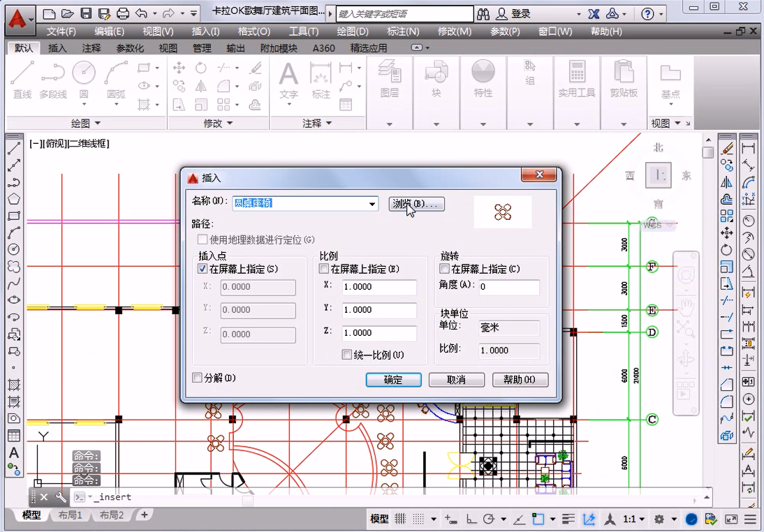Open the 块 (Block) ribbon panel
The image size is (764, 532).
[x=436, y=93]
